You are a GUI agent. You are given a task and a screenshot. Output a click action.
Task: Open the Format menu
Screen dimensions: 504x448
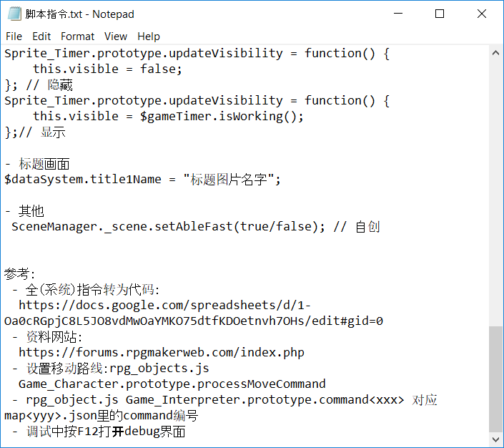[x=77, y=36]
